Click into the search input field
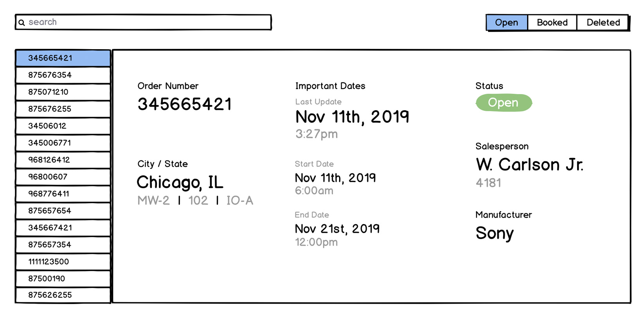This screenshot has height=318, width=644. coord(149,22)
